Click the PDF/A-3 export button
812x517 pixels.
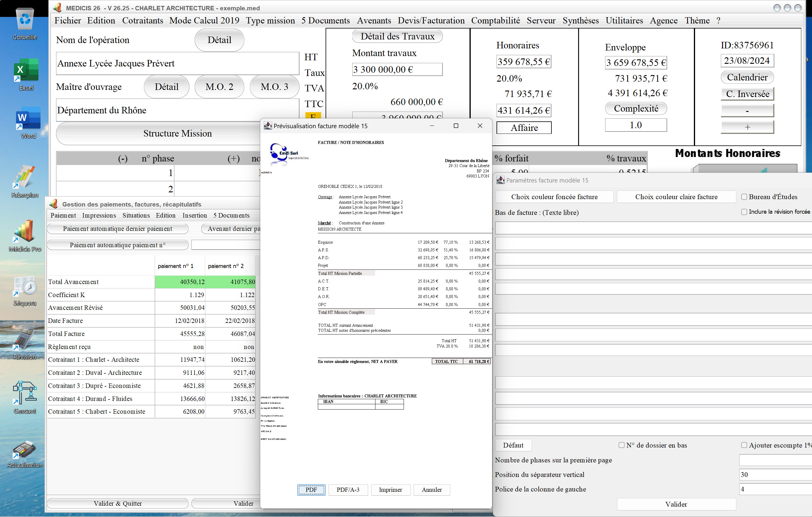point(348,490)
